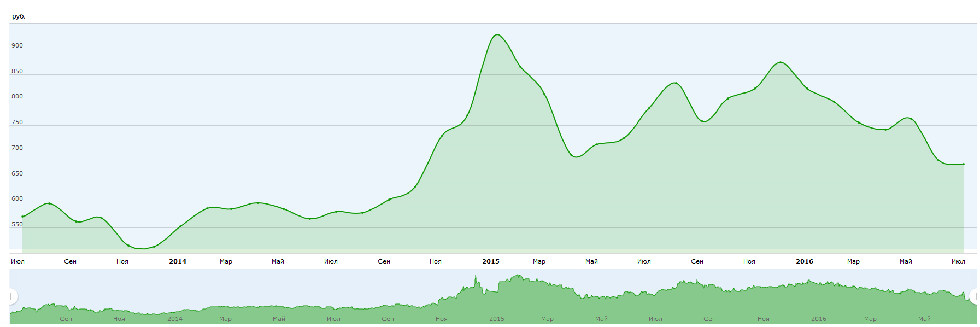Click 2014 label inside the bottom navigator
980x327 pixels.
[175, 319]
